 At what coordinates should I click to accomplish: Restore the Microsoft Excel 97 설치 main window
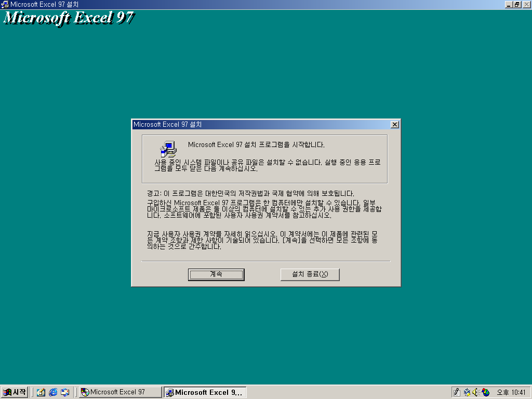(x=517, y=4)
